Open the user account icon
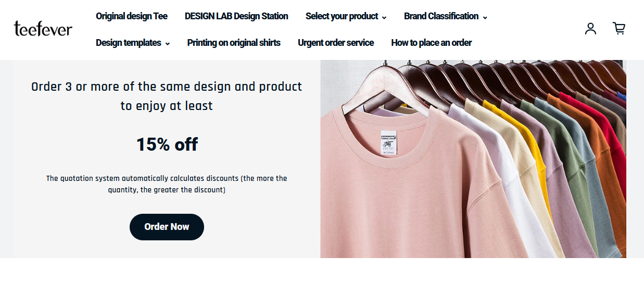Image resolution: width=644 pixels, height=293 pixels. [590, 29]
